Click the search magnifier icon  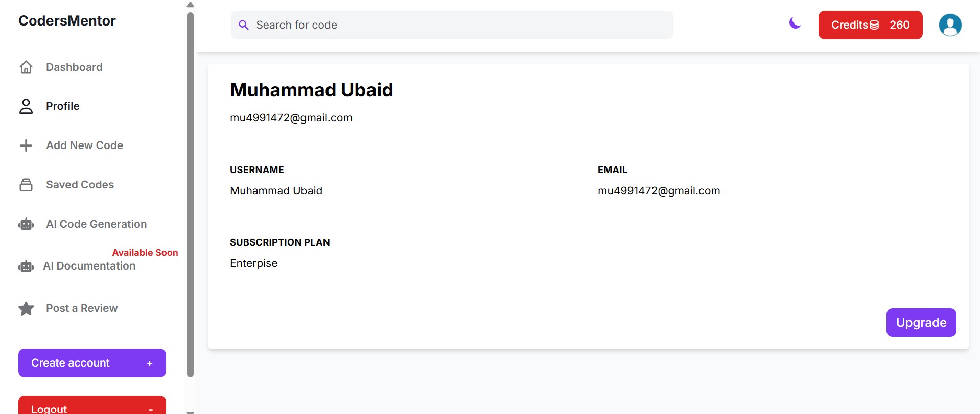click(x=244, y=25)
